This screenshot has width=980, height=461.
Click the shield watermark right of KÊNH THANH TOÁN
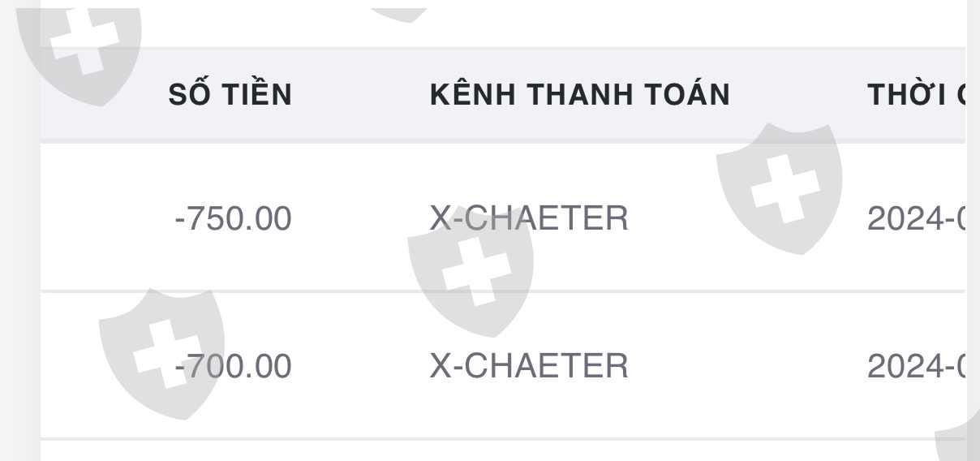pos(779,187)
